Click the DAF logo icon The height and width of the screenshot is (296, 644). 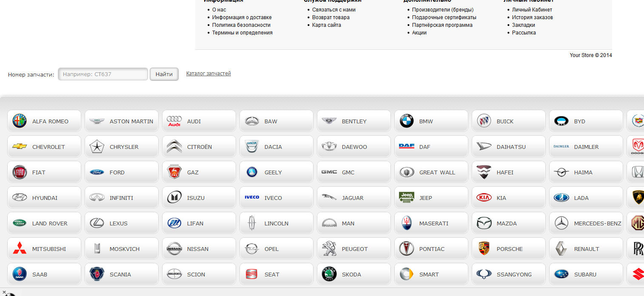[407, 146]
